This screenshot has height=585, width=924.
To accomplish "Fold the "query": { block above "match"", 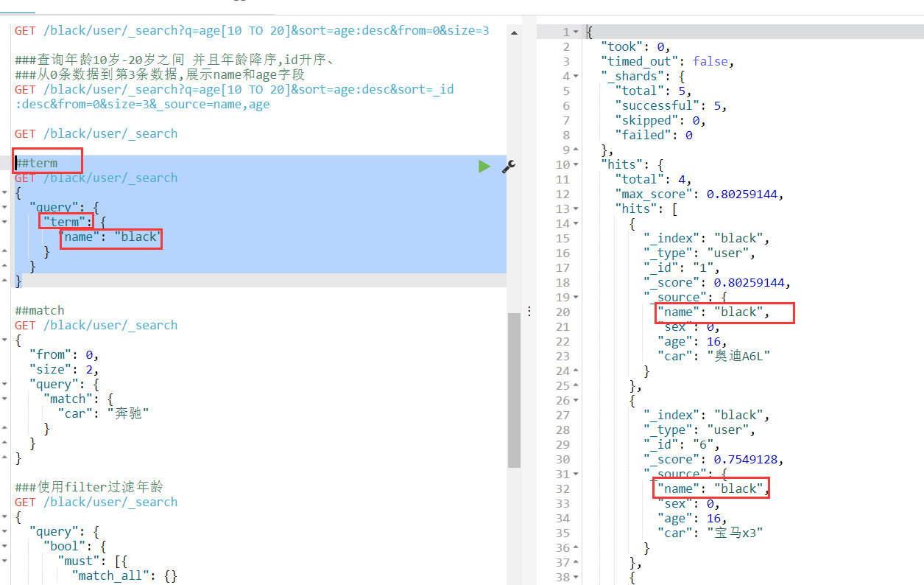I will pos(5,384).
